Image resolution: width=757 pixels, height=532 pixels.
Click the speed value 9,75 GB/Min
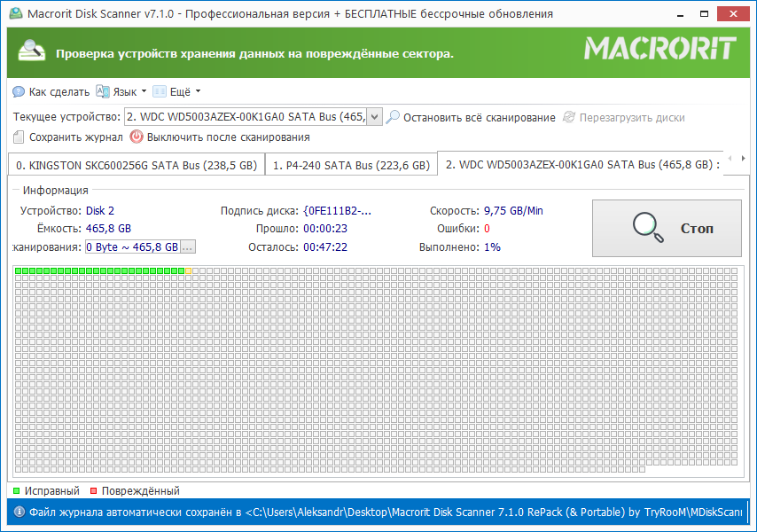[x=513, y=210]
